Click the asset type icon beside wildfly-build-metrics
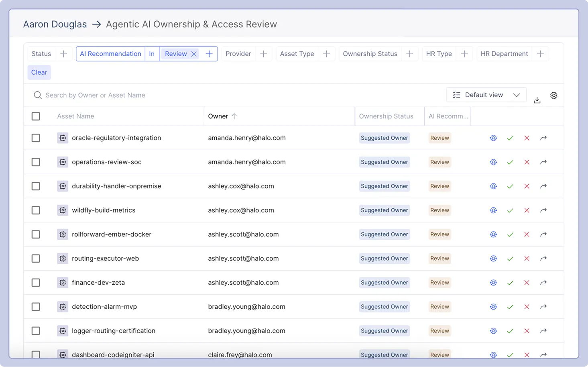 pos(63,210)
